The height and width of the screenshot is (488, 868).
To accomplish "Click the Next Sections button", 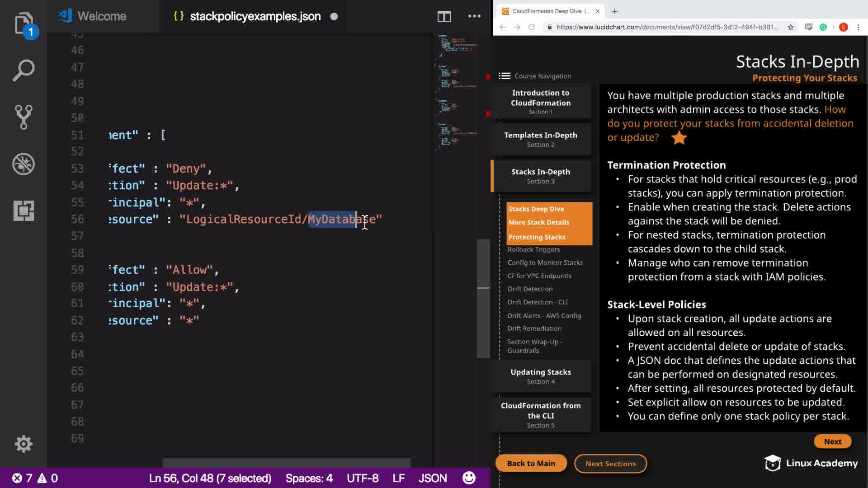I will coord(610,464).
